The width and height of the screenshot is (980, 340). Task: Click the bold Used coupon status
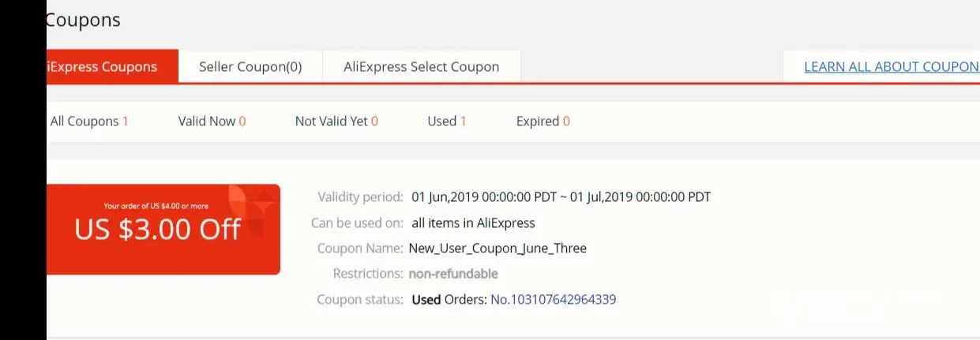point(426,300)
